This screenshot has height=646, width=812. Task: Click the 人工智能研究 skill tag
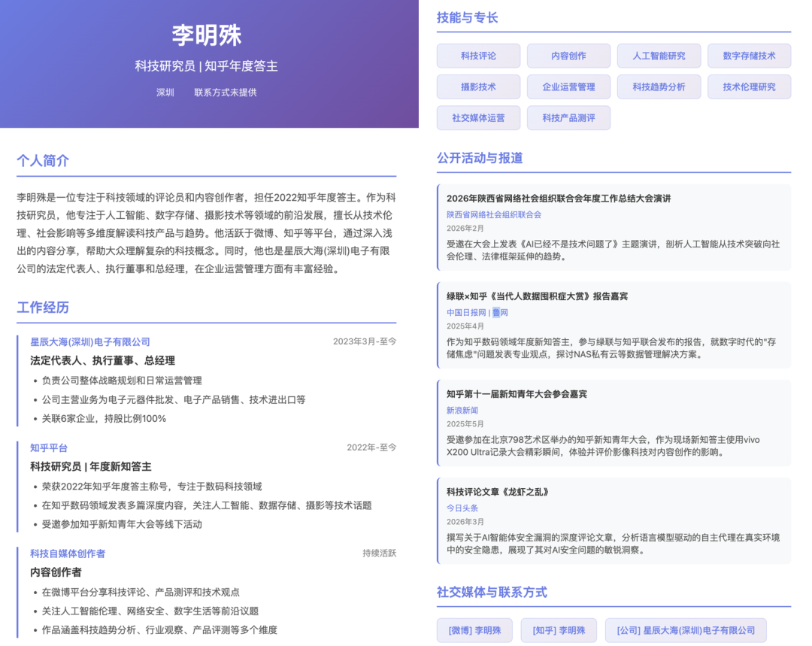coord(659,56)
